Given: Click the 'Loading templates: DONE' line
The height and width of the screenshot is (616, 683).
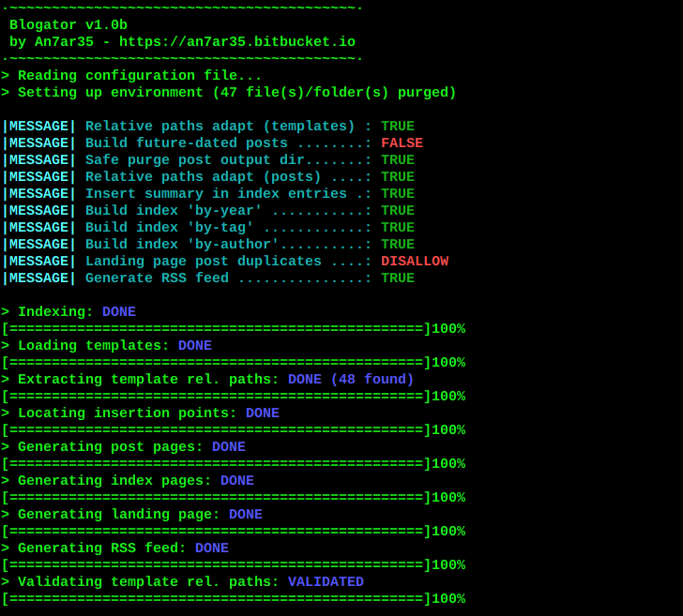Looking at the screenshot, I should click(x=106, y=346).
